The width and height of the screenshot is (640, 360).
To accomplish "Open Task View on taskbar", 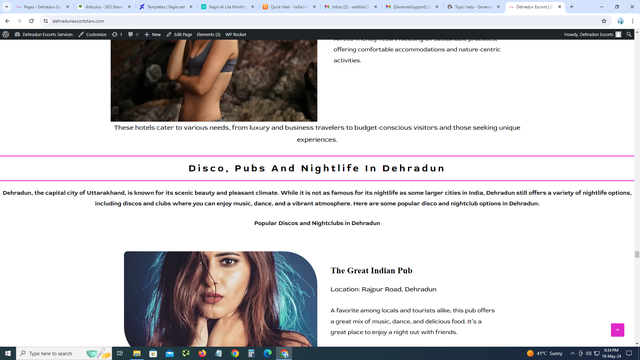I will [x=120, y=353].
